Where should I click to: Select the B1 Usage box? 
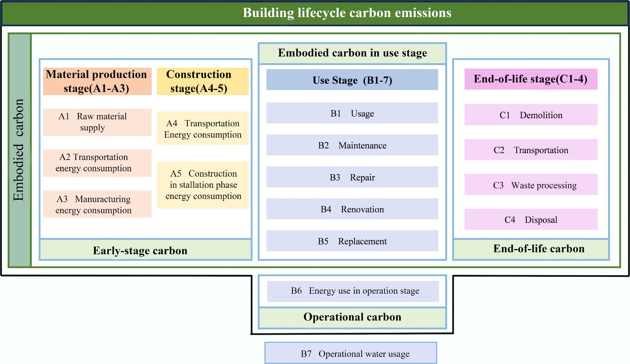pyautogui.click(x=352, y=113)
